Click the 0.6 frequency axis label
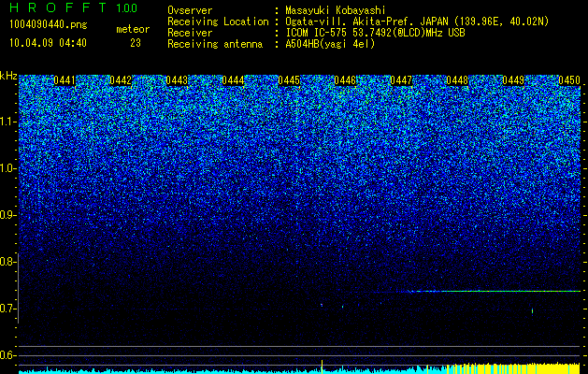Screen dimensions: 588x374 coord(7,355)
